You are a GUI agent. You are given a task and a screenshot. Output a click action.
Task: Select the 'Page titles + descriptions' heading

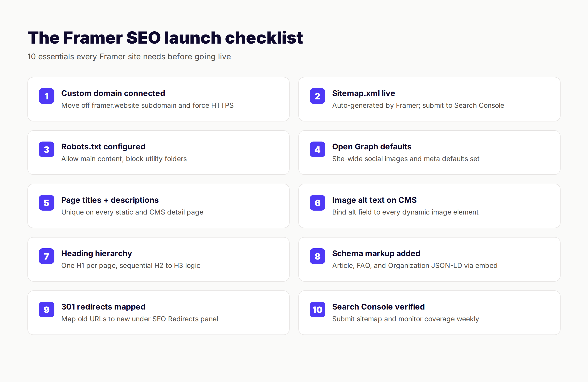tap(110, 200)
